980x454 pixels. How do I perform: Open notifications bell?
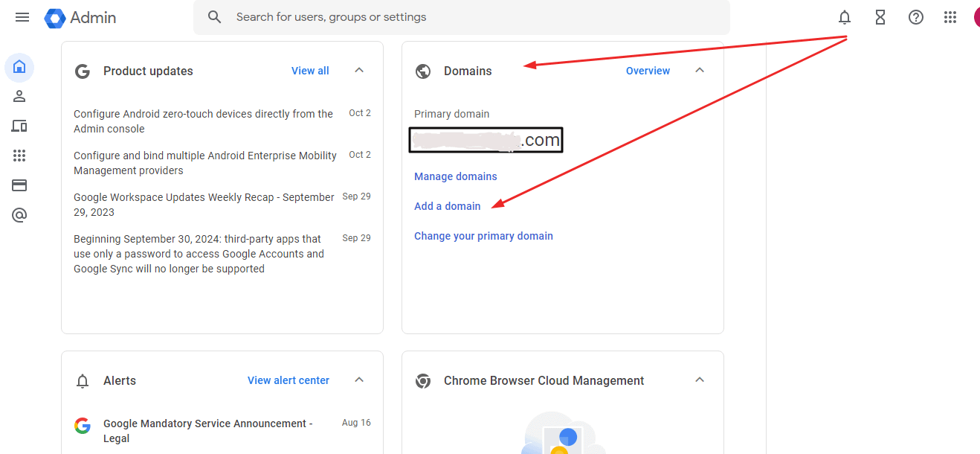tap(845, 17)
